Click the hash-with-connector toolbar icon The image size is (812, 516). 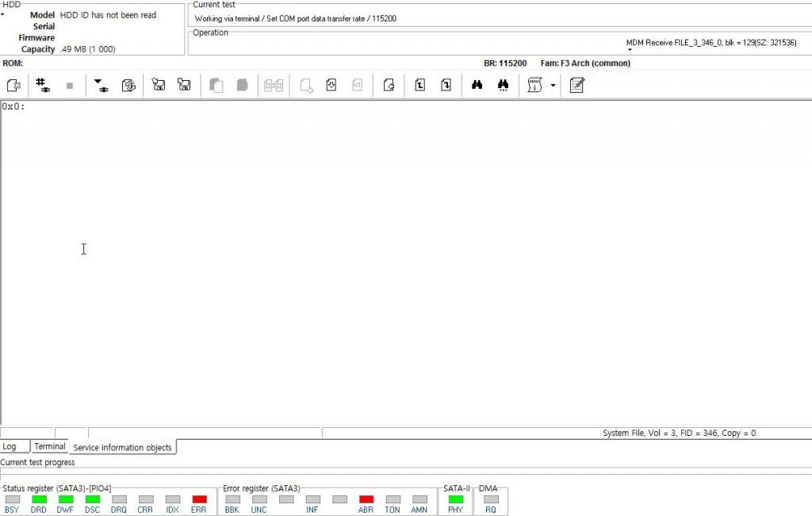(43, 85)
